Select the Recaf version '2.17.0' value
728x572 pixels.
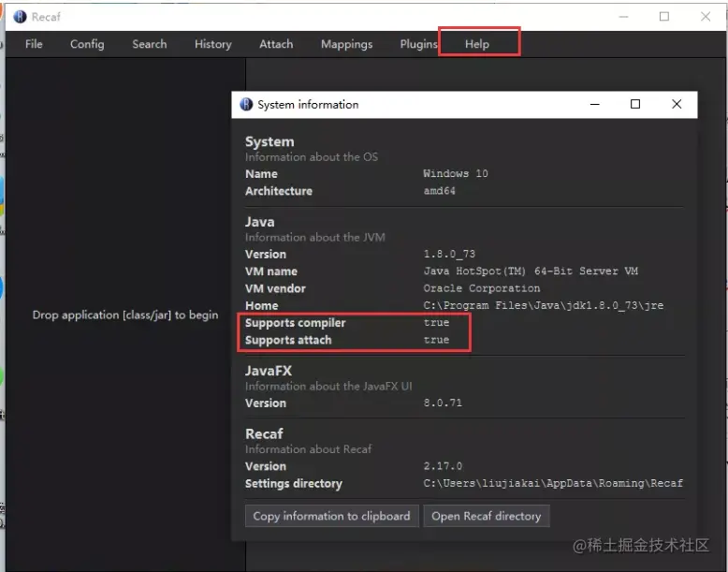coord(443,465)
